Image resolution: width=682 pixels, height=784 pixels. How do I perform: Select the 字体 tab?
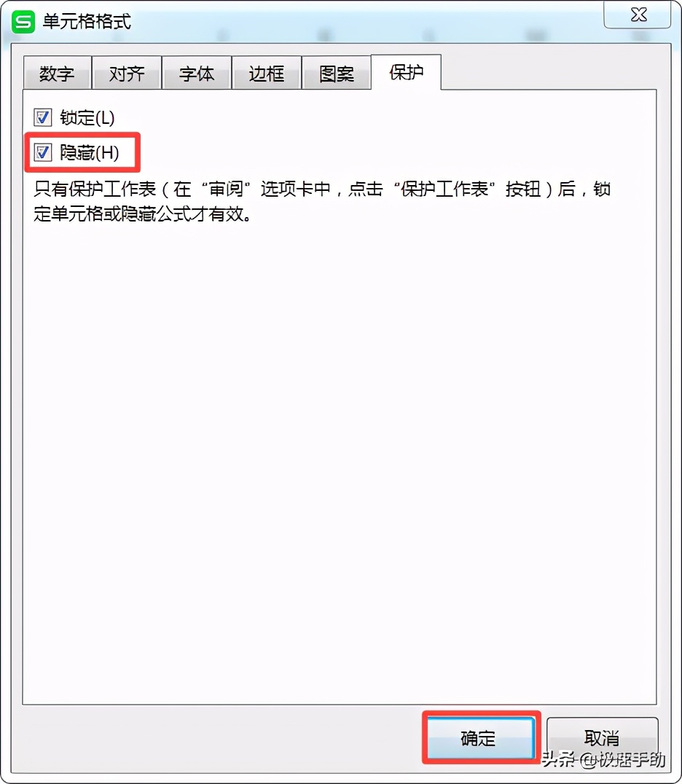point(197,73)
